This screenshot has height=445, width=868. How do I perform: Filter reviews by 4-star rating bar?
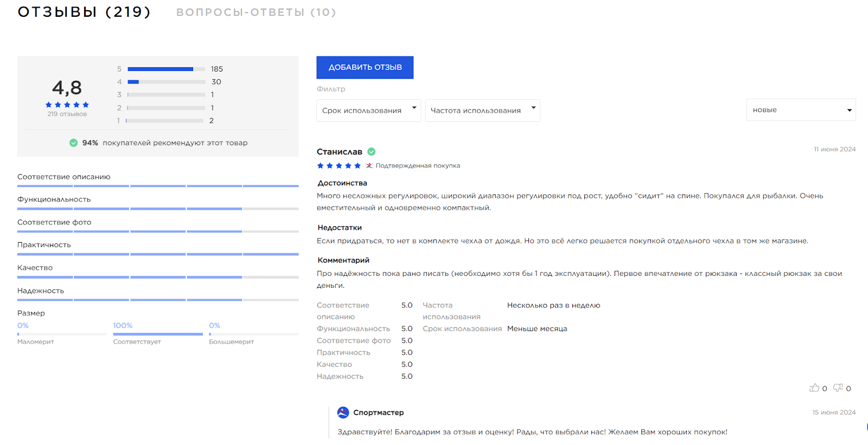pos(166,82)
